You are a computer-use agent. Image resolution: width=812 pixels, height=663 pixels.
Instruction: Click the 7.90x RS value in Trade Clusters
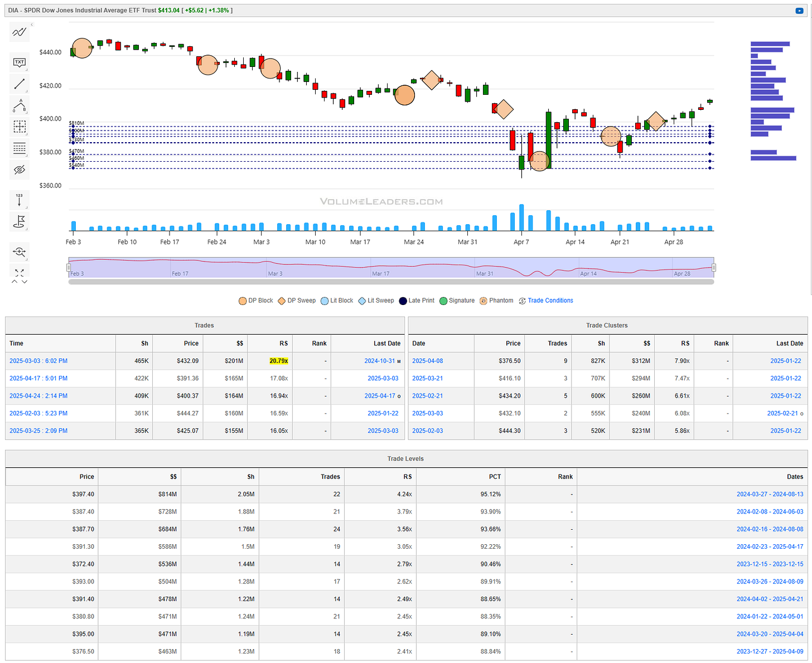tap(682, 361)
